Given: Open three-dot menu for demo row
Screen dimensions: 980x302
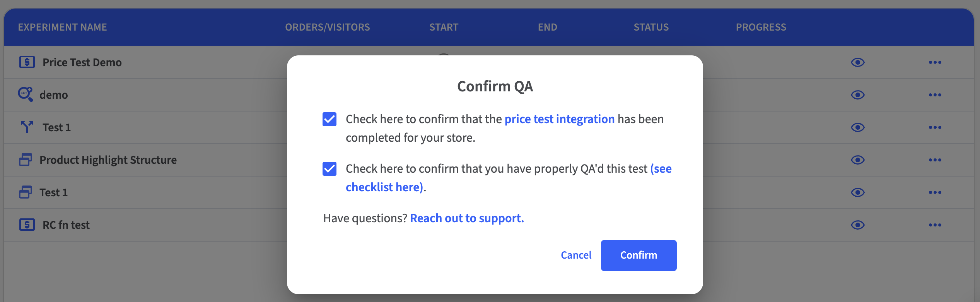Looking at the screenshot, I should pos(935,95).
